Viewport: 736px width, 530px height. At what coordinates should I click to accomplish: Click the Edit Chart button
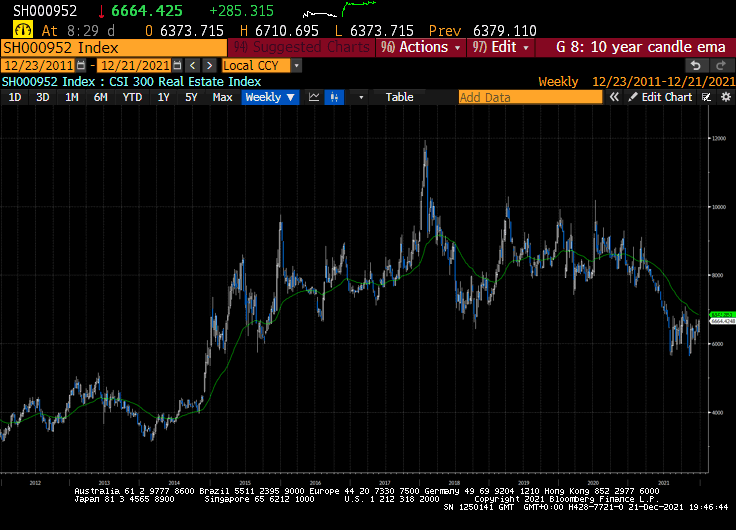point(660,97)
